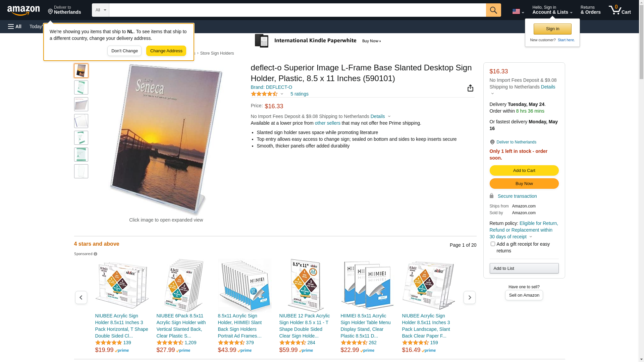This screenshot has height=362, width=644.
Task: Check the gift receipt checkbox
Action: pyautogui.click(x=493, y=244)
